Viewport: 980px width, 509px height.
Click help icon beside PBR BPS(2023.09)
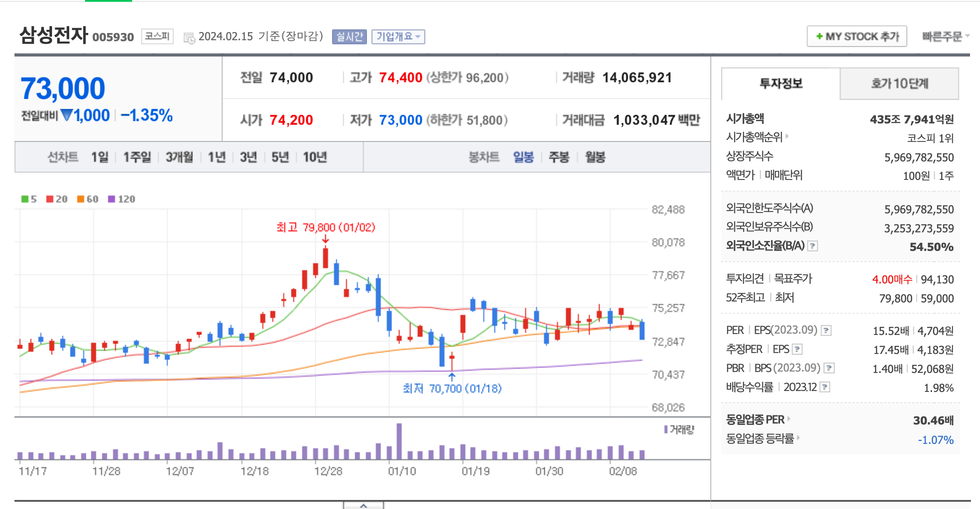pyautogui.click(x=829, y=368)
